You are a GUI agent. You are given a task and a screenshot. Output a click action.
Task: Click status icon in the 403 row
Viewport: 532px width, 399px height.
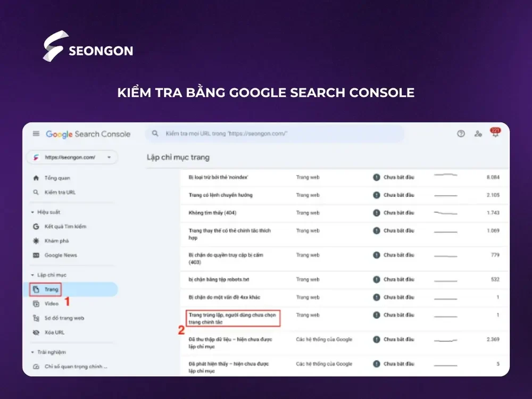(377, 255)
